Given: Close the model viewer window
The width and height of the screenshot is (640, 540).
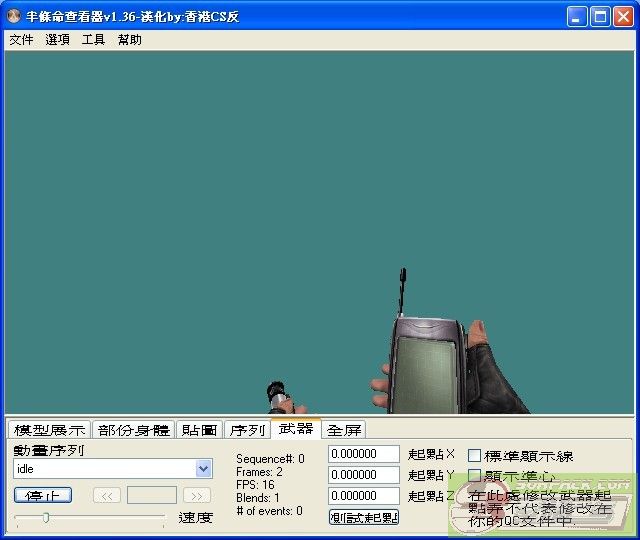Looking at the screenshot, I should click(x=624, y=17).
